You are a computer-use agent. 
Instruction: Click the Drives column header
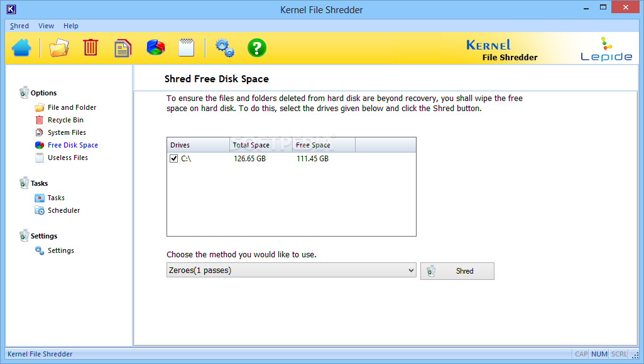(198, 145)
